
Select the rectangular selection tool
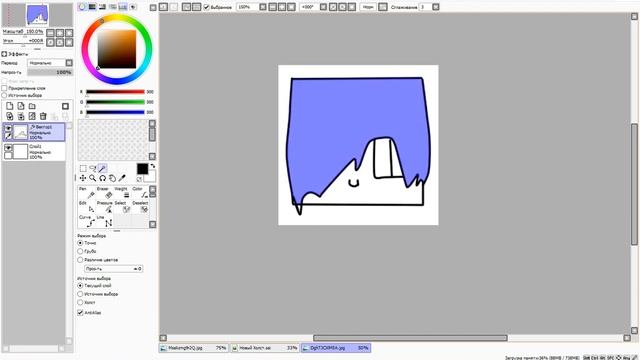tap(83, 168)
